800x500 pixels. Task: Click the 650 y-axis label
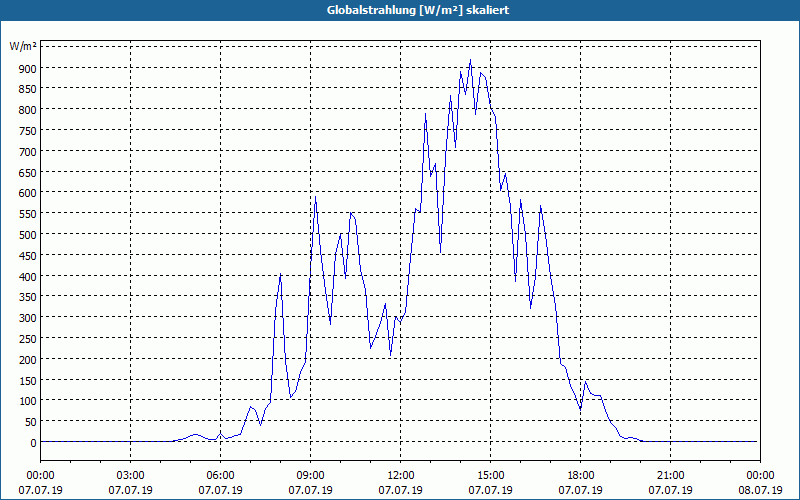tap(28, 172)
